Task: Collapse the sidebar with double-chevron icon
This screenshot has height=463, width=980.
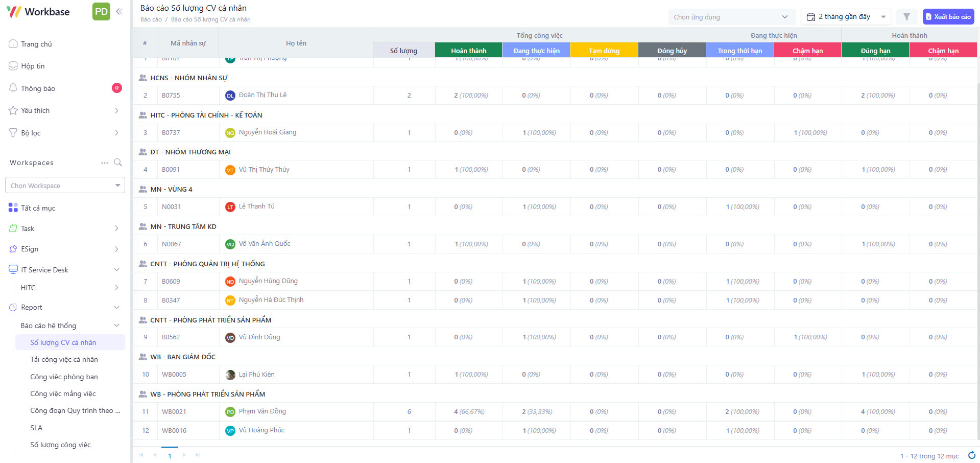Action: 119,11
